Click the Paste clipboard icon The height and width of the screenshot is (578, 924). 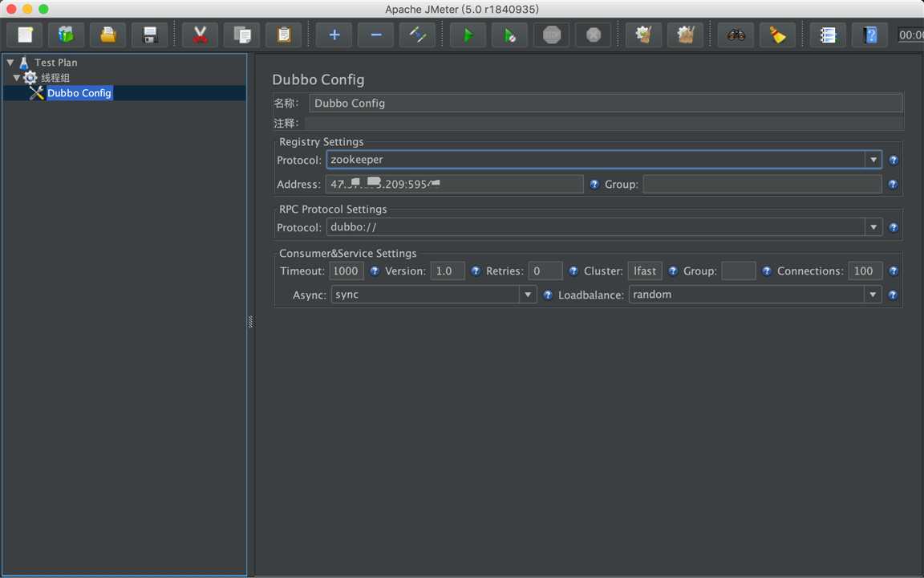[x=284, y=35]
